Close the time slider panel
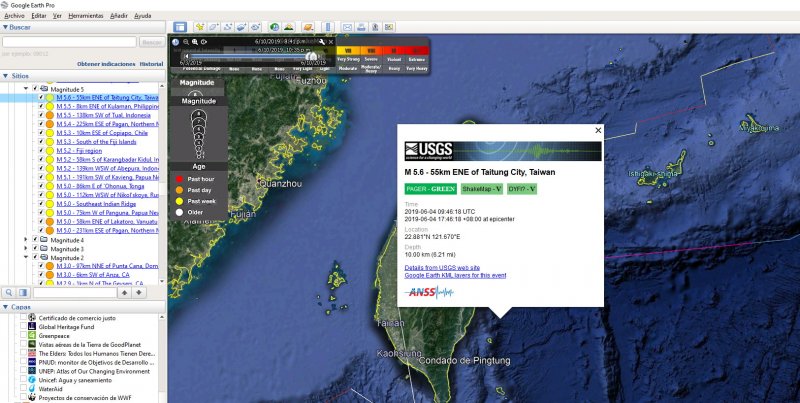 (331, 42)
